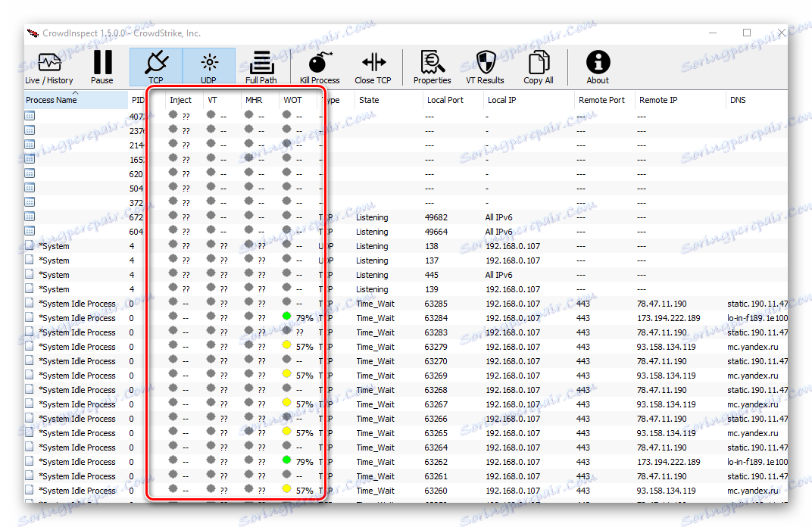This screenshot has width=812, height=527.
Task: Sort by the Process Name column header
Action: pos(76,100)
